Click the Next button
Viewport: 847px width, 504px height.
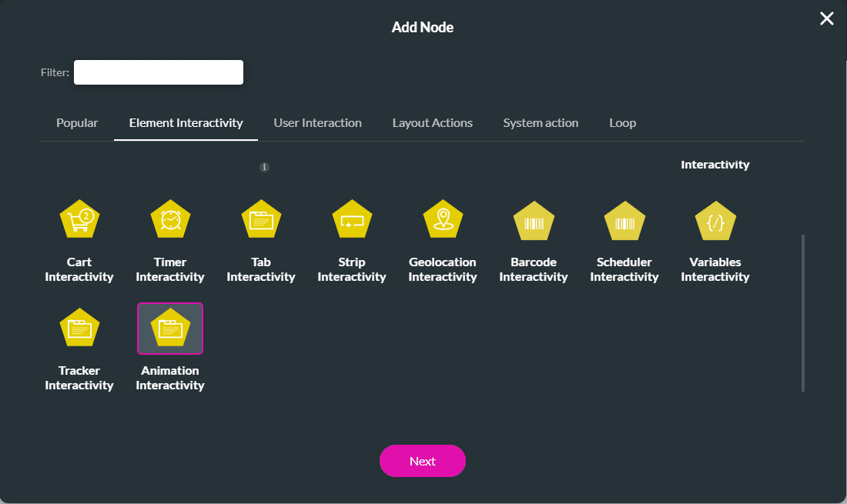423,461
